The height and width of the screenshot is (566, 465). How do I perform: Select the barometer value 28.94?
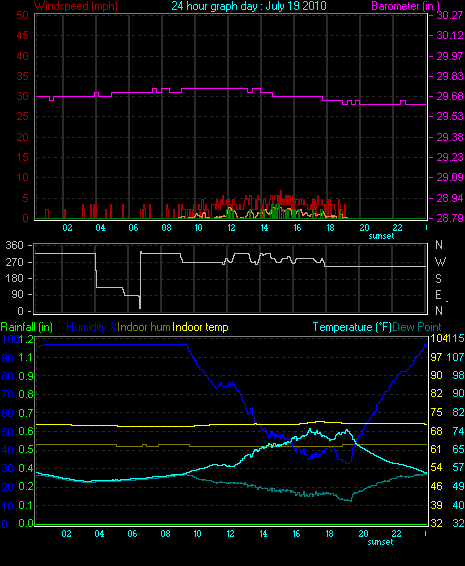pyautogui.click(x=450, y=198)
